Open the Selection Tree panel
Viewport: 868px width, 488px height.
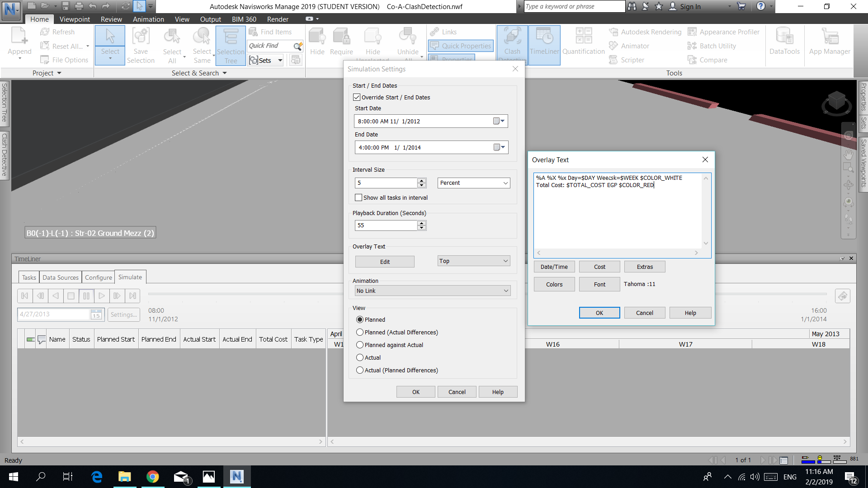(x=231, y=45)
